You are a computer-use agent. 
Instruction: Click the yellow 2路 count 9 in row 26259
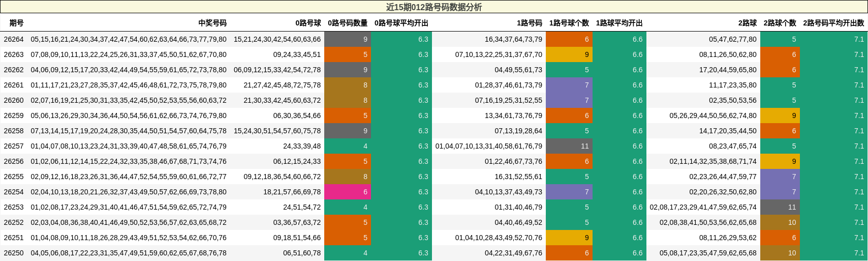pos(780,115)
